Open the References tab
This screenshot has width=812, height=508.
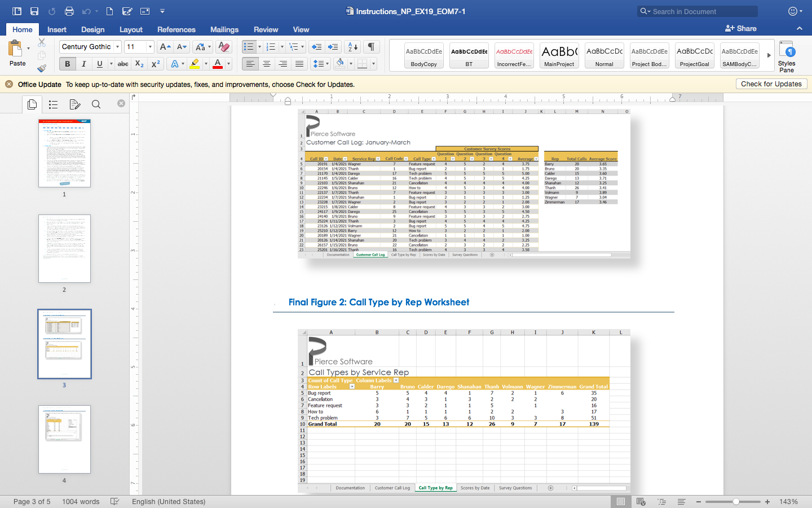(x=176, y=29)
